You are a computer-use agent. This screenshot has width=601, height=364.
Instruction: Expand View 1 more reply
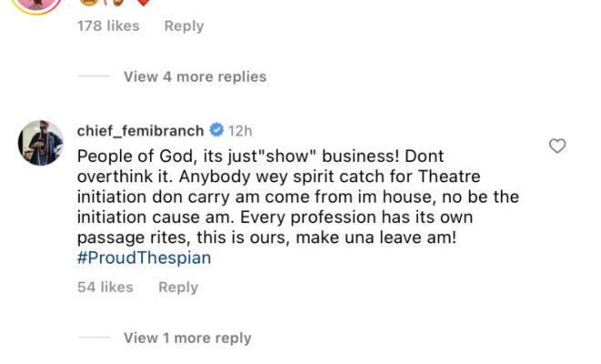pos(187,338)
